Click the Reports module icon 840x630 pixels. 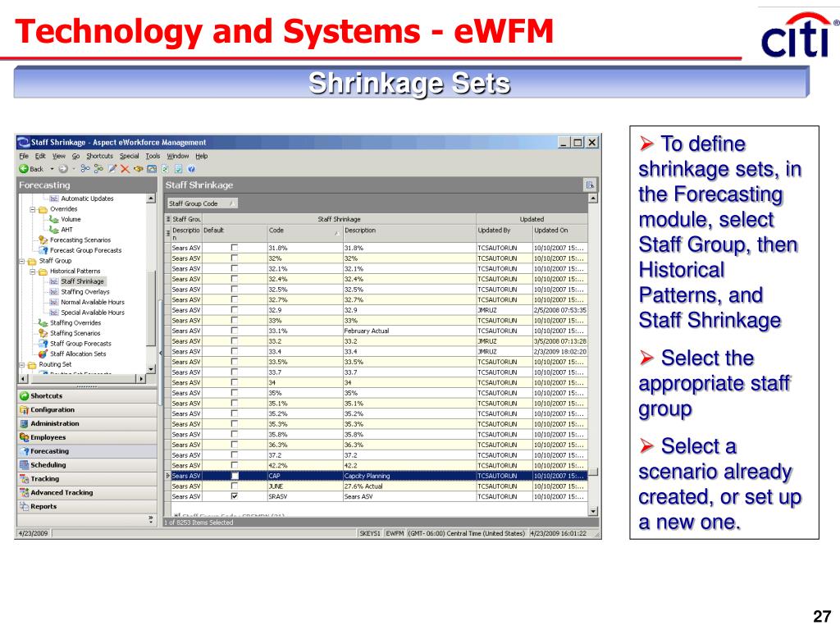pyautogui.click(x=24, y=507)
